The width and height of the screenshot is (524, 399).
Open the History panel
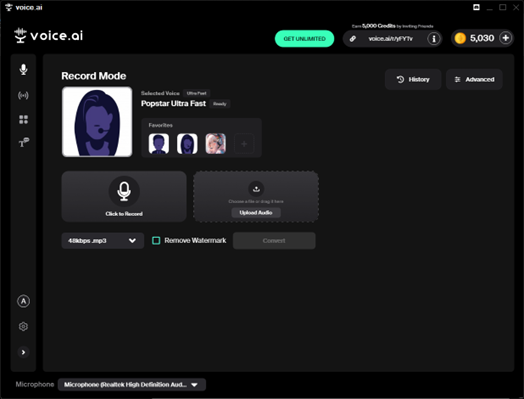pyautogui.click(x=413, y=80)
